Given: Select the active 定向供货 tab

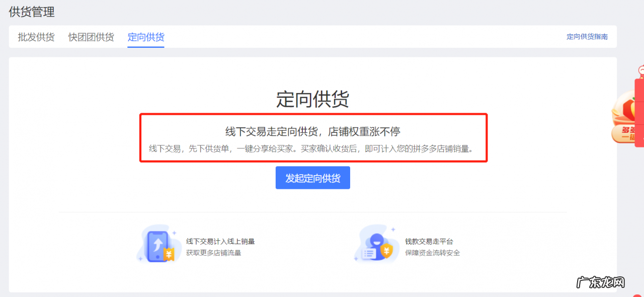Looking at the screenshot, I should 145,37.
